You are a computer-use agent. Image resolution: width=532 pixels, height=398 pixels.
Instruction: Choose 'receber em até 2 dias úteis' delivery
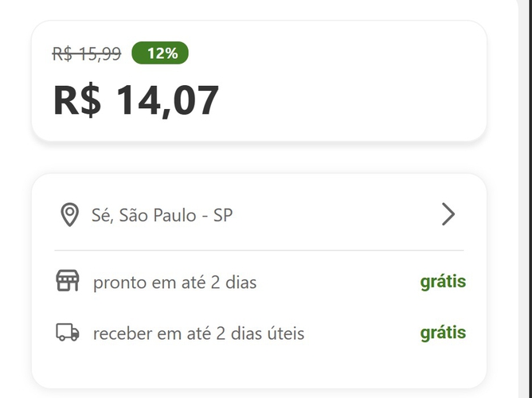point(198,334)
